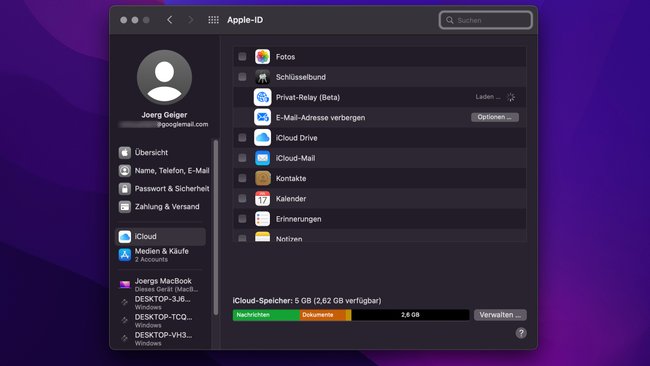The height and width of the screenshot is (366, 650).
Task: Click the Schlüsselbund keychain icon
Action: coord(262,77)
